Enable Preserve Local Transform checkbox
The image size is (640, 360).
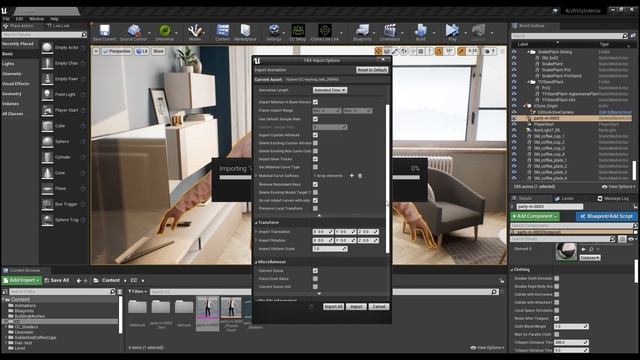315,209
